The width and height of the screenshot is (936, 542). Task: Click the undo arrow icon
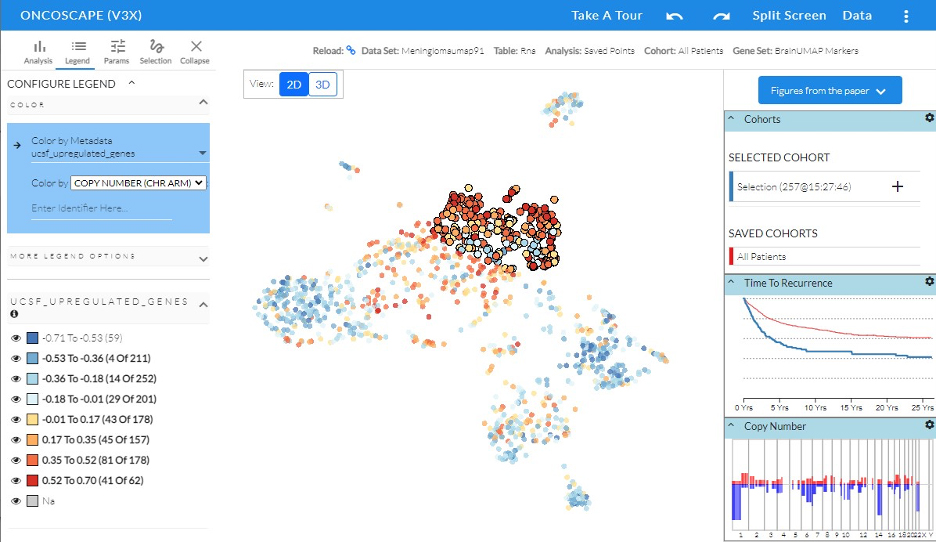click(x=675, y=16)
